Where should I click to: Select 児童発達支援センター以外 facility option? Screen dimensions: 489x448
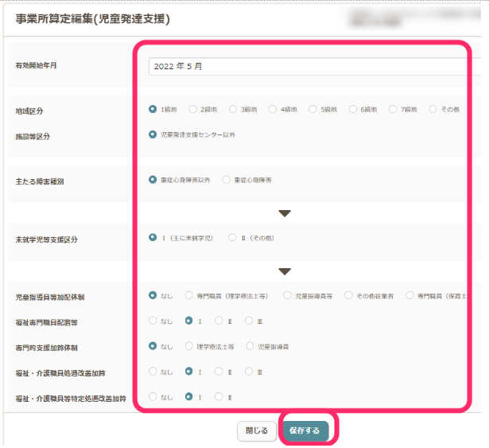[153, 134]
